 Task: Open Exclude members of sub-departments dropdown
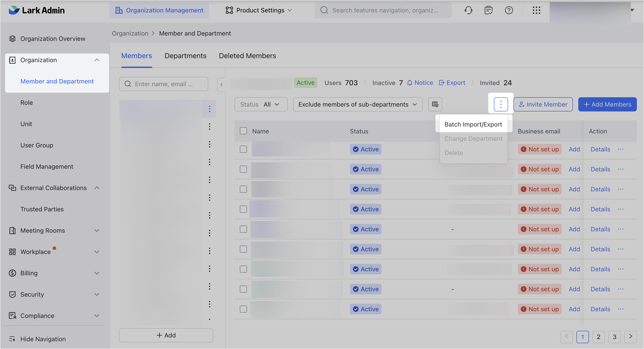pyautogui.click(x=358, y=104)
